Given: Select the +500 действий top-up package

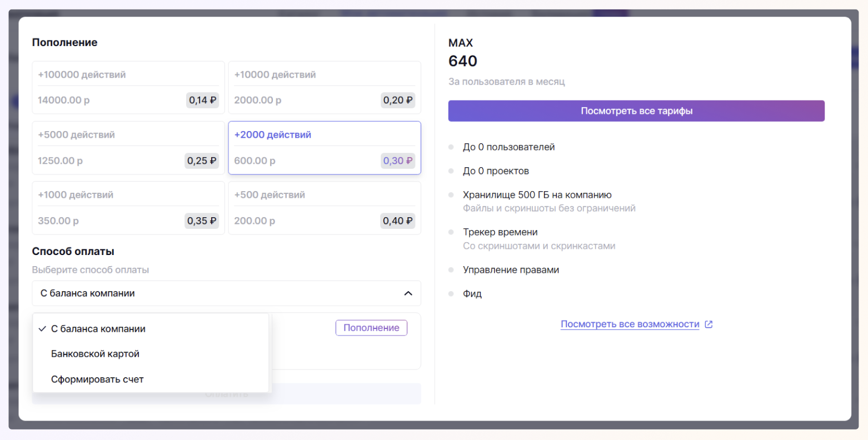Looking at the screenshot, I should tap(325, 208).
